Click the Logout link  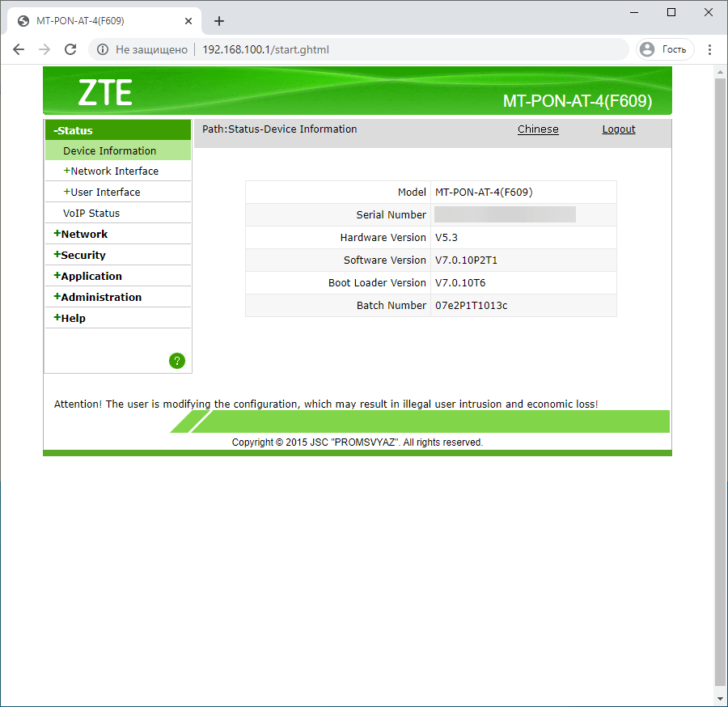click(619, 129)
